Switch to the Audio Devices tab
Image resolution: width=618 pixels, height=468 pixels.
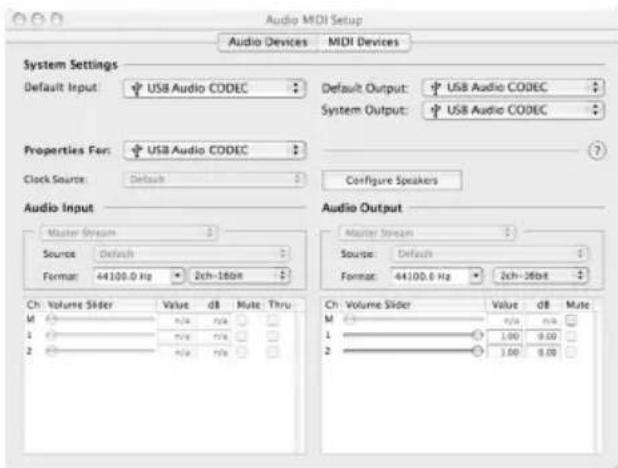pos(268,42)
